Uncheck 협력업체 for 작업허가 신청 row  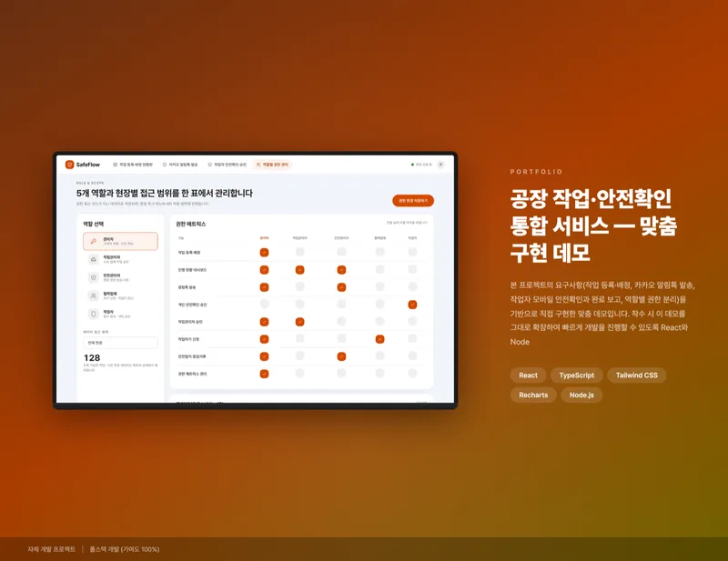click(x=379, y=339)
